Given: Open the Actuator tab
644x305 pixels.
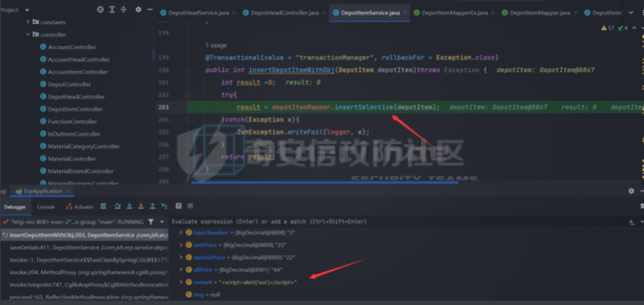Looking at the screenshot, I should 79,207.
